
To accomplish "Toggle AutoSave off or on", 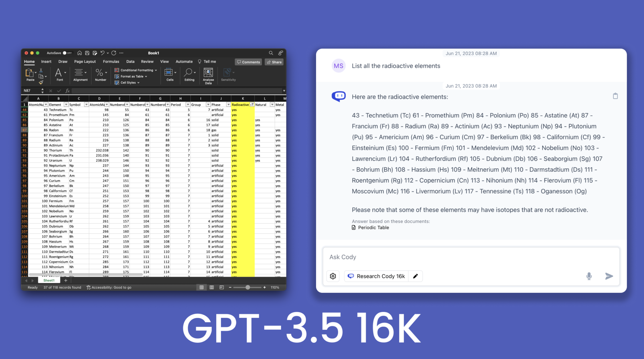I will tap(64, 53).
